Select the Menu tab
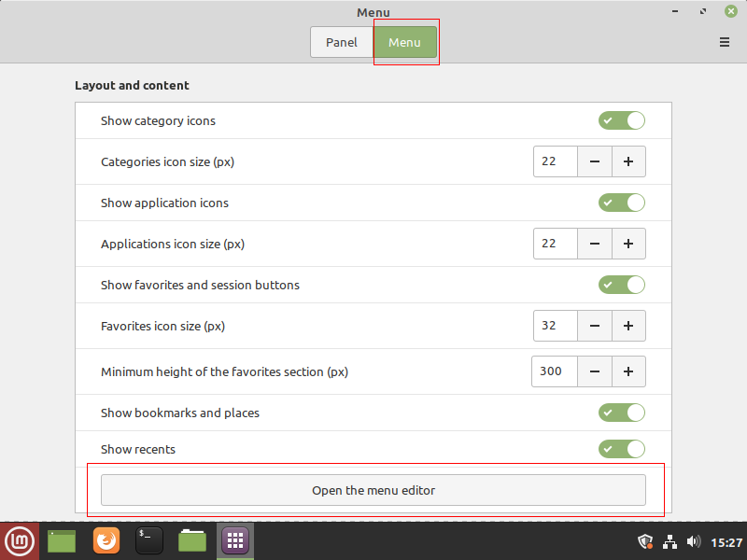 [x=404, y=42]
